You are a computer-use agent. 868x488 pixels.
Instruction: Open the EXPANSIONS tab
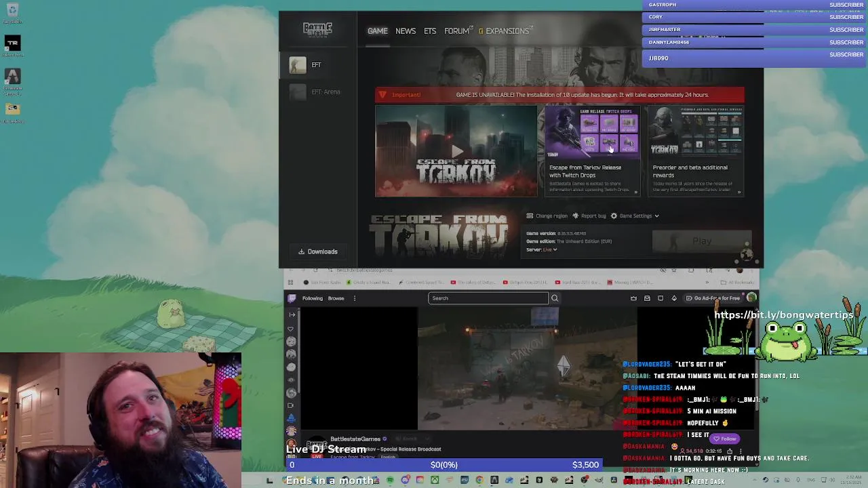(507, 30)
